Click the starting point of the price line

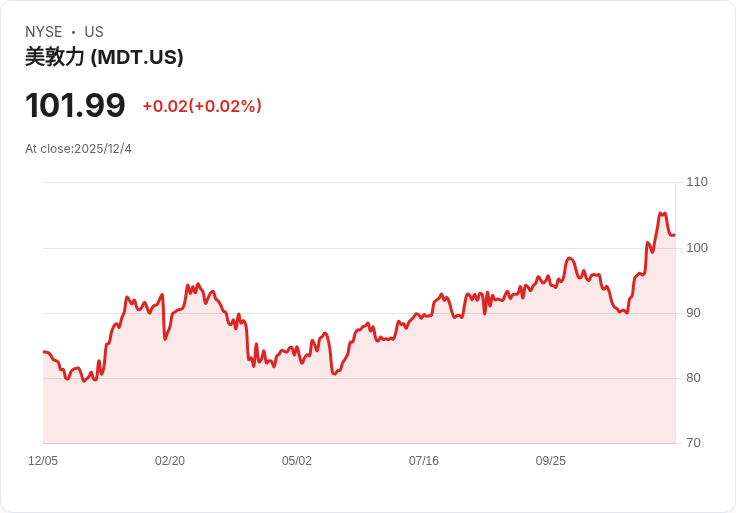(44, 352)
